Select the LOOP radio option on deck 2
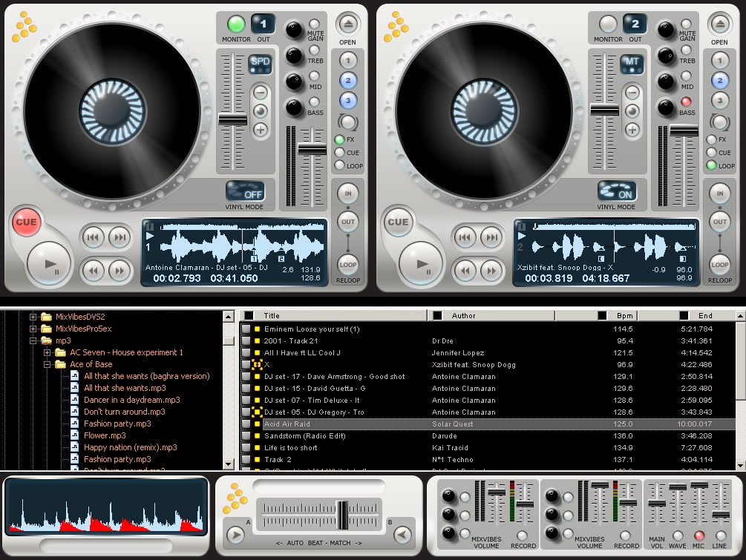The width and height of the screenshot is (746, 560). pyautogui.click(x=711, y=165)
